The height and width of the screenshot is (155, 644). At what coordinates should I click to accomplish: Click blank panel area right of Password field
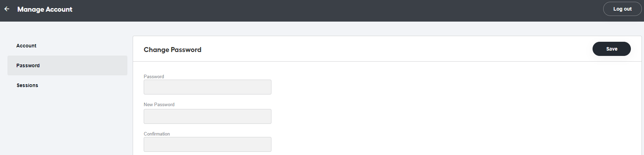click(x=454, y=87)
